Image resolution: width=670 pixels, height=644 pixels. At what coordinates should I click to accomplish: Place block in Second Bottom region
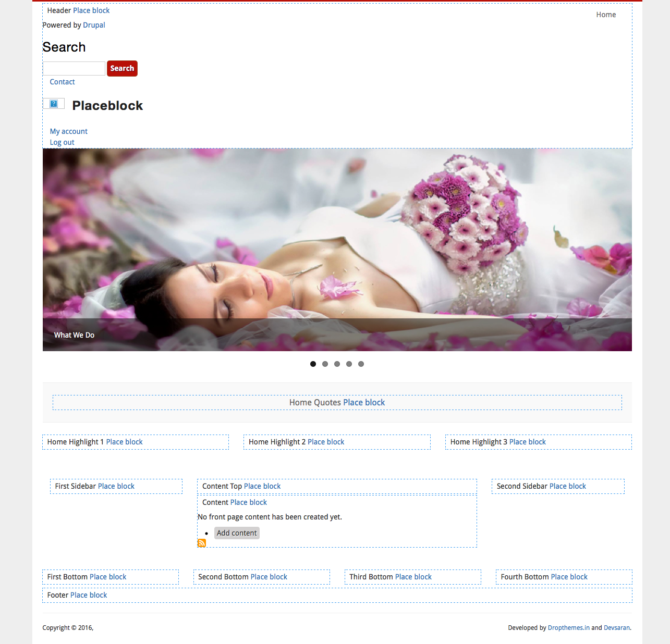pyautogui.click(x=269, y=577)
